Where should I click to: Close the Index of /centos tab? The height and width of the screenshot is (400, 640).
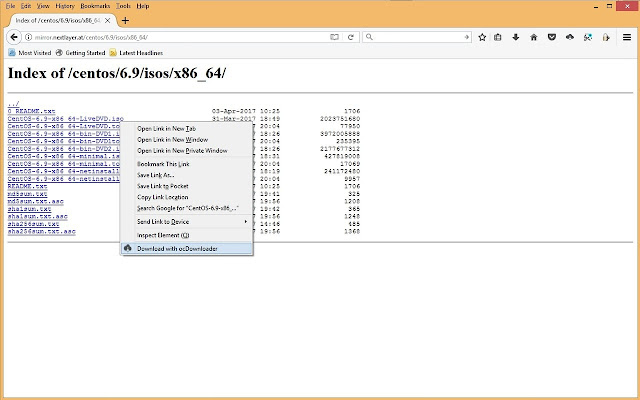coord(108,20)
